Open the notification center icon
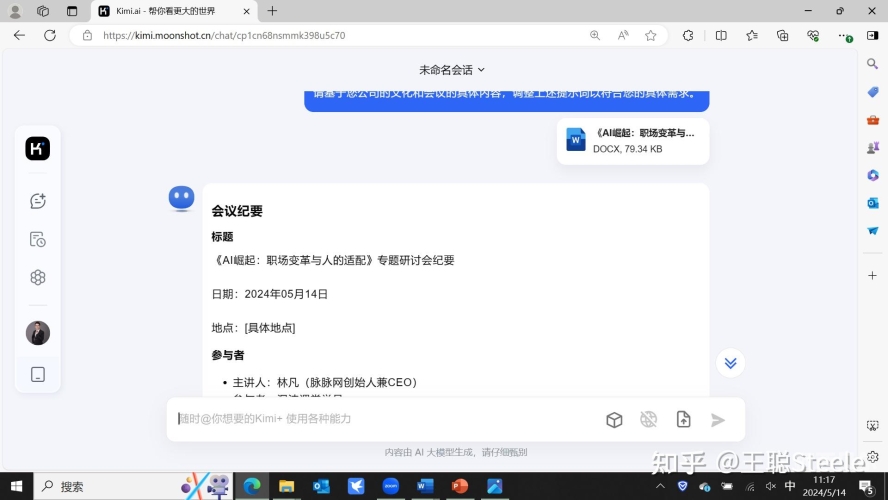Image resolution: width=888 pixels, height=500 pixels. 865,486
